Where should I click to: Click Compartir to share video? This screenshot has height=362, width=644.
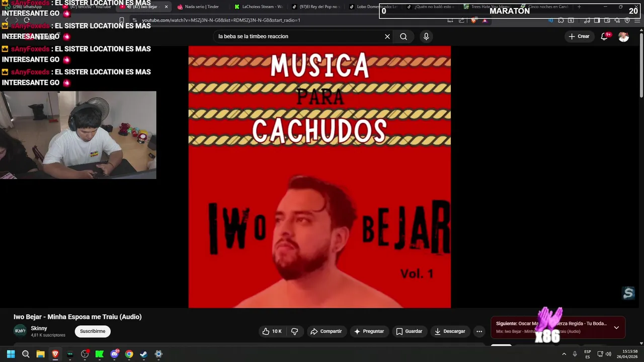click(x=326, y=331)
